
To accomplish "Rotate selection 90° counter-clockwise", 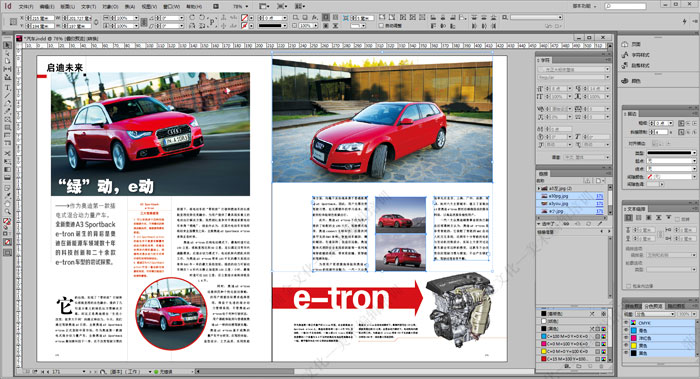I will (x=202, y=17).
